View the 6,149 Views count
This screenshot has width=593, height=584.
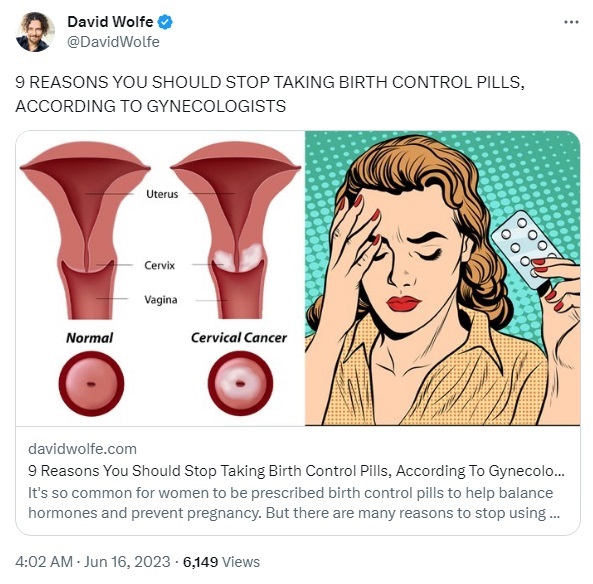pos(221,562)
